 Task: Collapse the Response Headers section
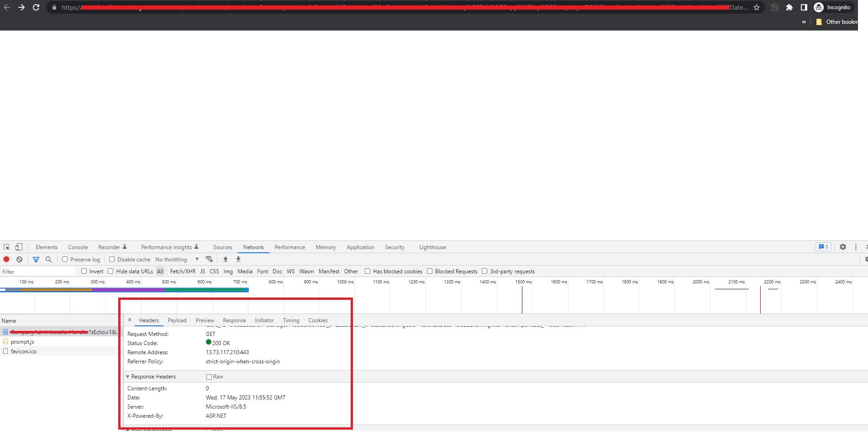coord(128,377)
